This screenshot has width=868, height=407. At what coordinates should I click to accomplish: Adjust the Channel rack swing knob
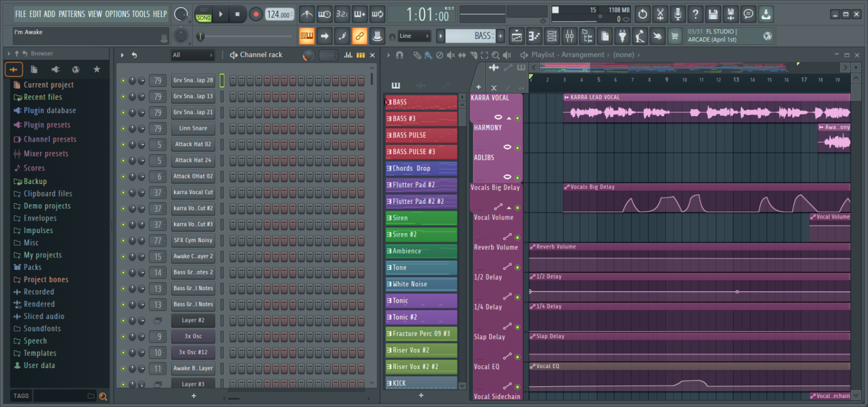pyautogui.click(x=308, y=55)
